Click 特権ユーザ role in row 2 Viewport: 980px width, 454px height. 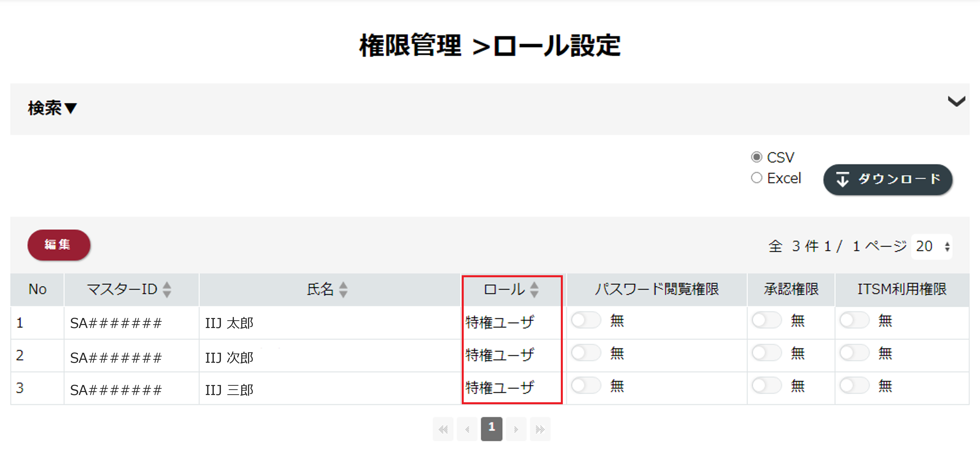click(500, 355)
